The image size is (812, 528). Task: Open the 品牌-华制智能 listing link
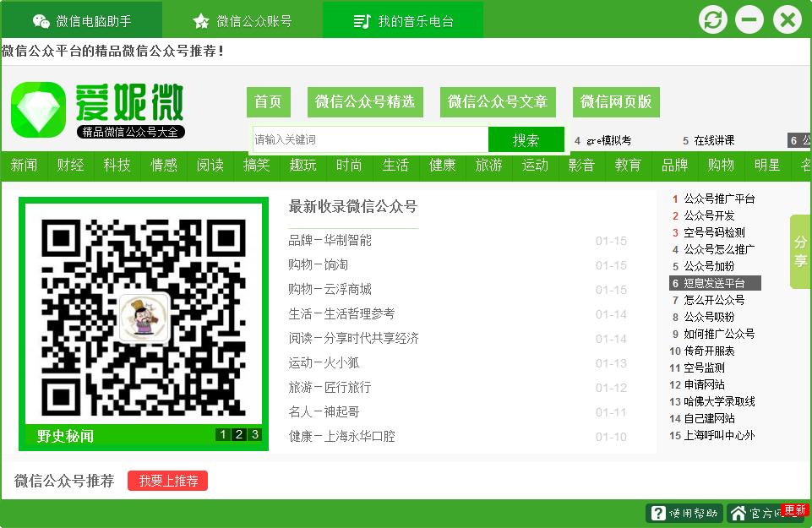click(330, 241)
